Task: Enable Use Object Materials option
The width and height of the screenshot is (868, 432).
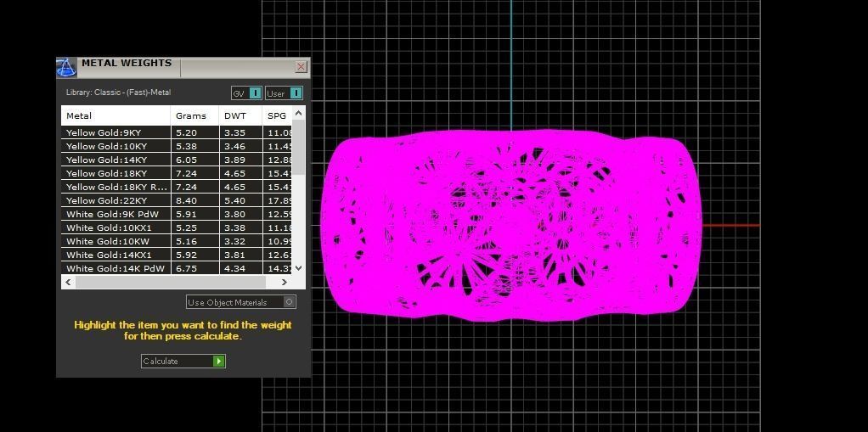Action: click(241, 302)
